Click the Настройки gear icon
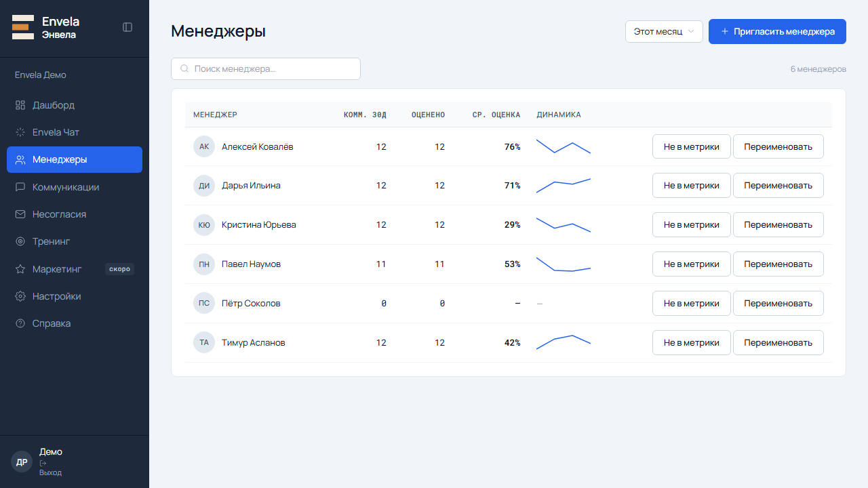868x488 pixels. click(x=20, y=296)
